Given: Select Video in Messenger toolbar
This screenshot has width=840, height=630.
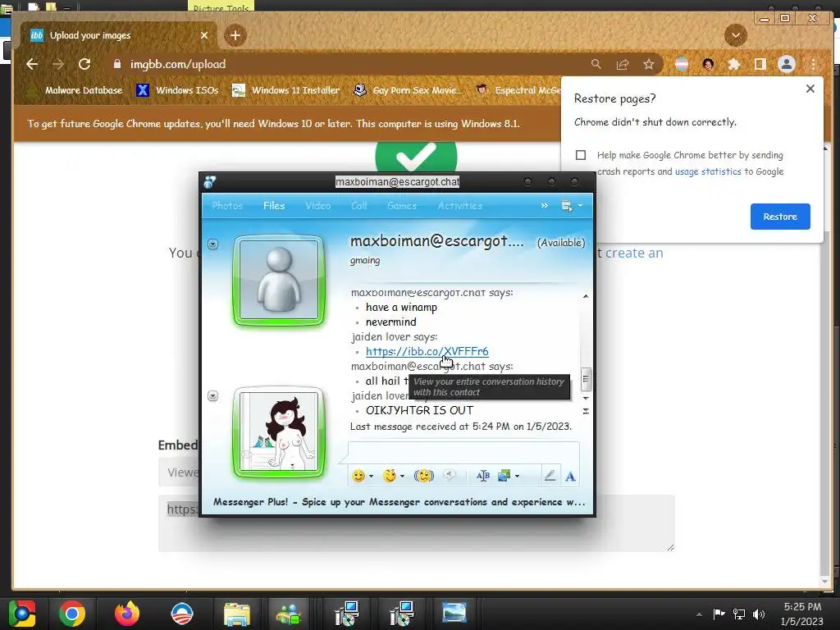Looking at the screenshot, I should tap(317, 206).
